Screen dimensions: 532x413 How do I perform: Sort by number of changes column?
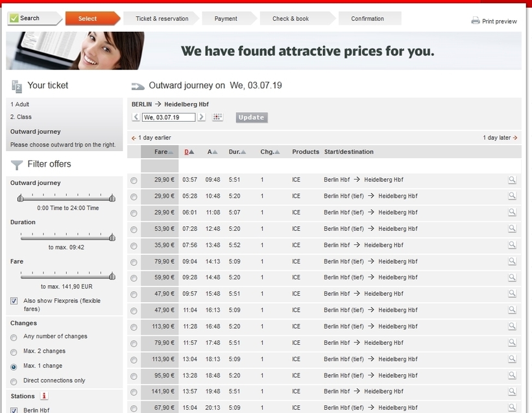tap(270, 152)
